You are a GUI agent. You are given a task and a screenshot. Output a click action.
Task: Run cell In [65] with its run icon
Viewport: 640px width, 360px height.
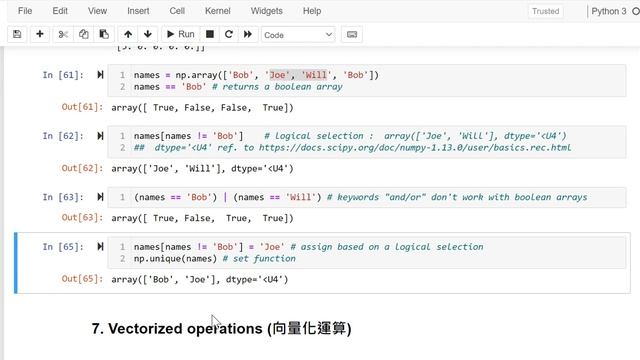100,247
